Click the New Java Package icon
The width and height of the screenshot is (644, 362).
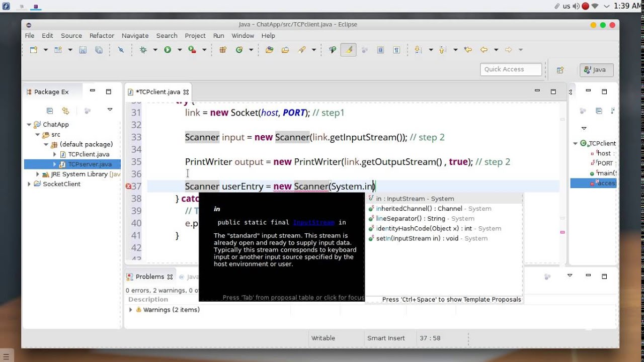click(223, 50)
